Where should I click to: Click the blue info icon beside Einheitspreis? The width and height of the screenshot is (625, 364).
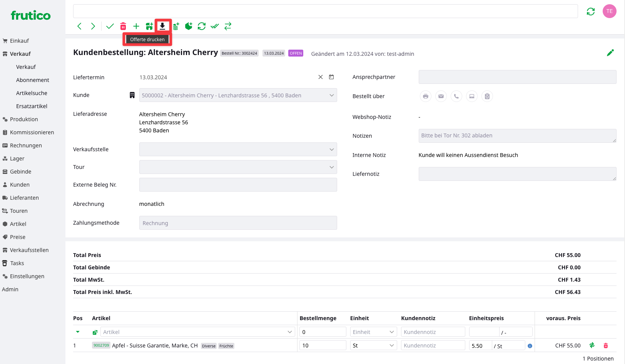[x=530, y=346]
